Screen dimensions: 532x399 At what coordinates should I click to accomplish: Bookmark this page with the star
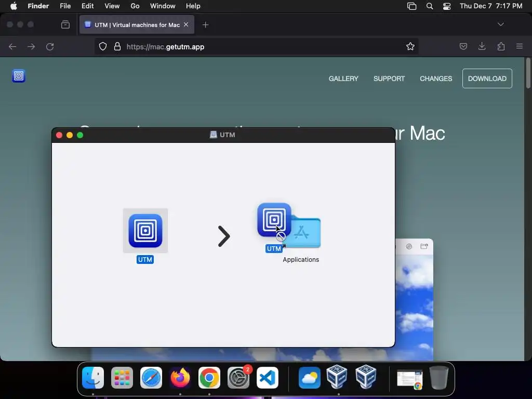point(410,47)
